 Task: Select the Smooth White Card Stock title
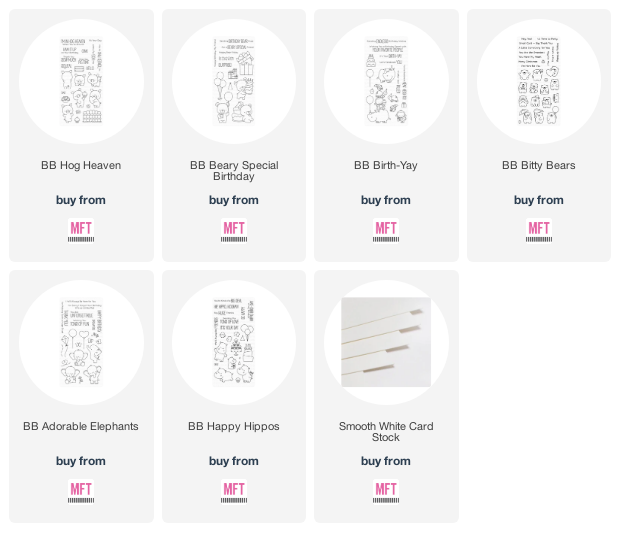(x=386, y=432)
